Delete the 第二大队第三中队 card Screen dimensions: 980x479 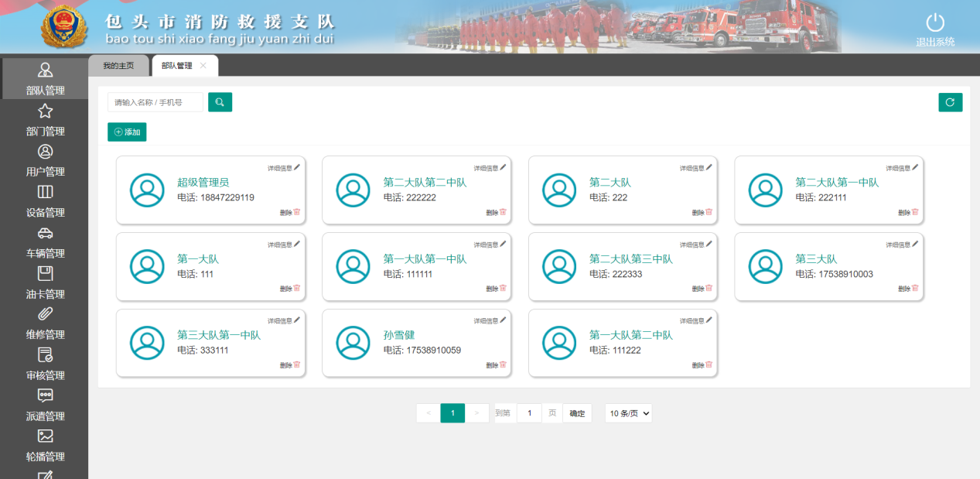[x=702, y=289]
